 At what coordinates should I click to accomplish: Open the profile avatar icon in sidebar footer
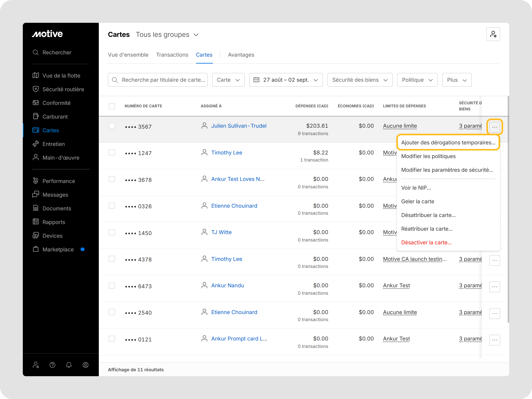coord(85,365)
